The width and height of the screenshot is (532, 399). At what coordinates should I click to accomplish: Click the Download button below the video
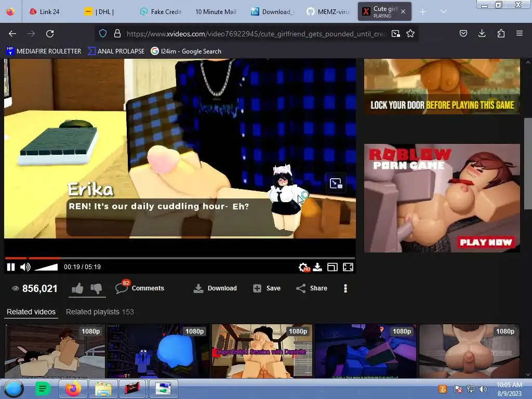(215, 288)
